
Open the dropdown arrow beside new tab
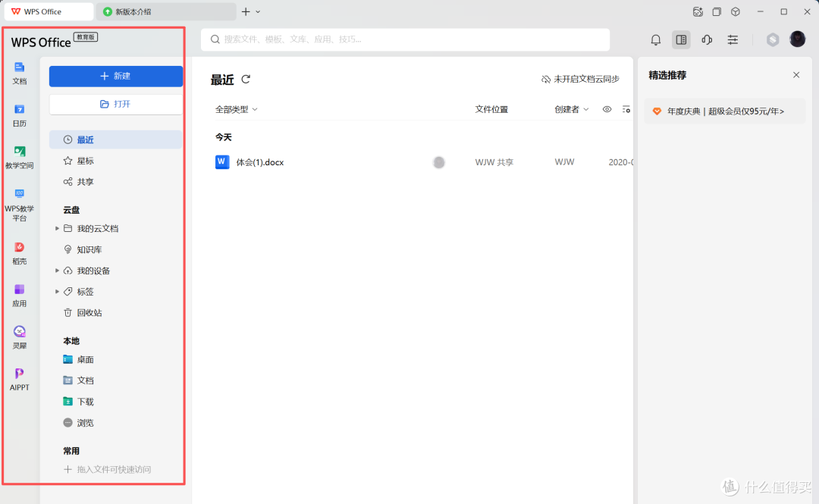point(258,11)
